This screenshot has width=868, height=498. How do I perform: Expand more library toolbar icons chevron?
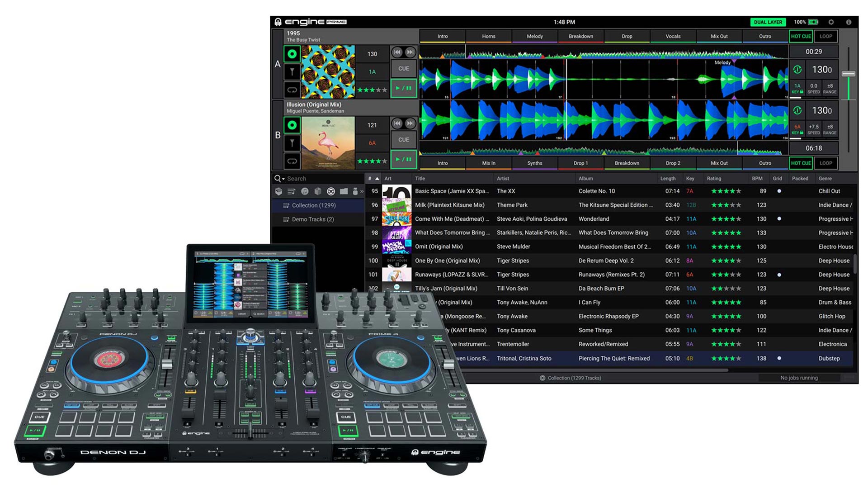click(x=362, y=191)
